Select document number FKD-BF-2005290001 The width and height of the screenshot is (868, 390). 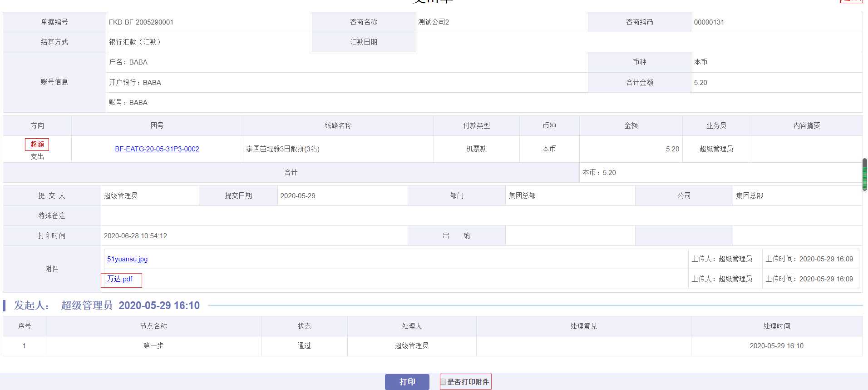pos(141,22)
